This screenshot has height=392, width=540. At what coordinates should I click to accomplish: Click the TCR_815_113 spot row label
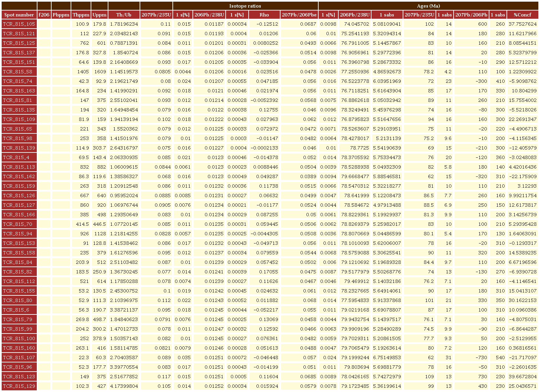(19, 167)
